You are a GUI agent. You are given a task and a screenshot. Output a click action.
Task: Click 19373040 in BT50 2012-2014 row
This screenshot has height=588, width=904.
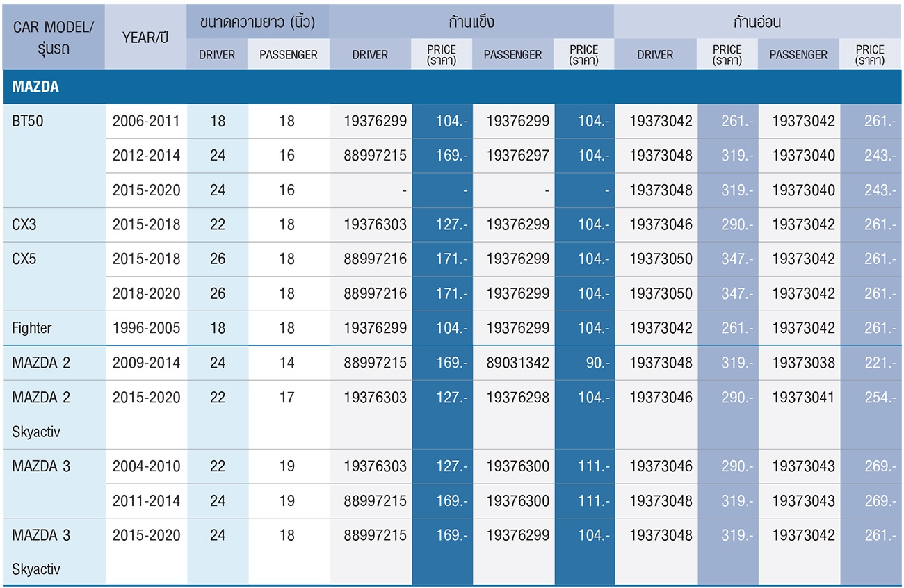pos(803,156)
